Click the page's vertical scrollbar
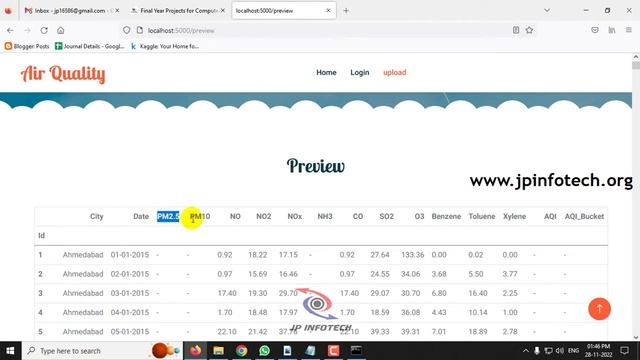 pos(636,197)
